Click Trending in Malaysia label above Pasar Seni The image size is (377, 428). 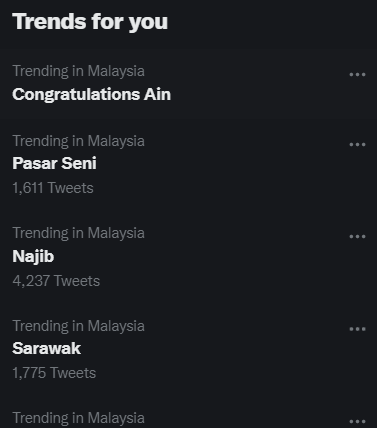pyautogui.click(x=78, y=141)
